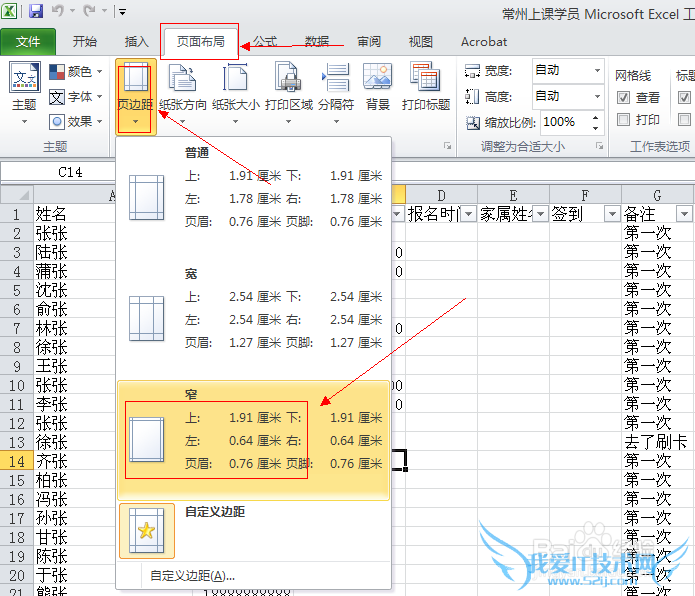
Task: Open the 字体 theme fonts dropdown
Action: point(75,96)
